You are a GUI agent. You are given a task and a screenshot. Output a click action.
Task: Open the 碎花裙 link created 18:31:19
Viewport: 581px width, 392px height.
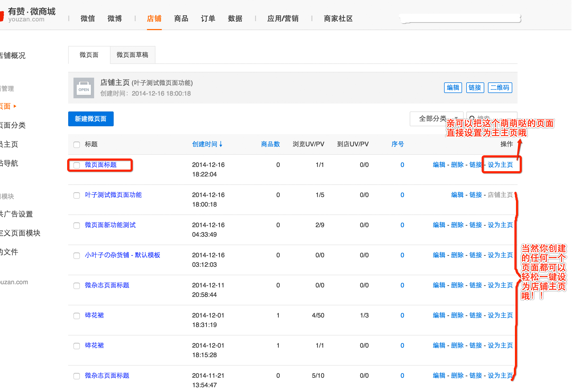94,315
